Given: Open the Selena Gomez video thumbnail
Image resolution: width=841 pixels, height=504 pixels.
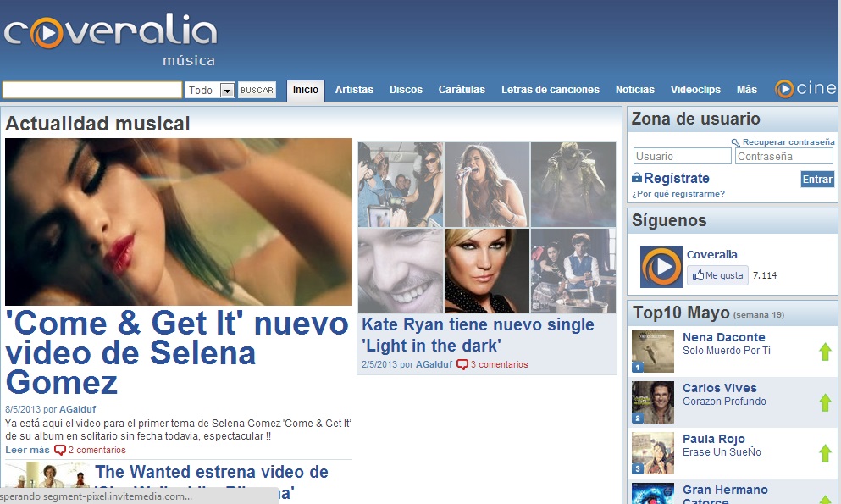Looking at the screenshot, I should coord(179,222).
